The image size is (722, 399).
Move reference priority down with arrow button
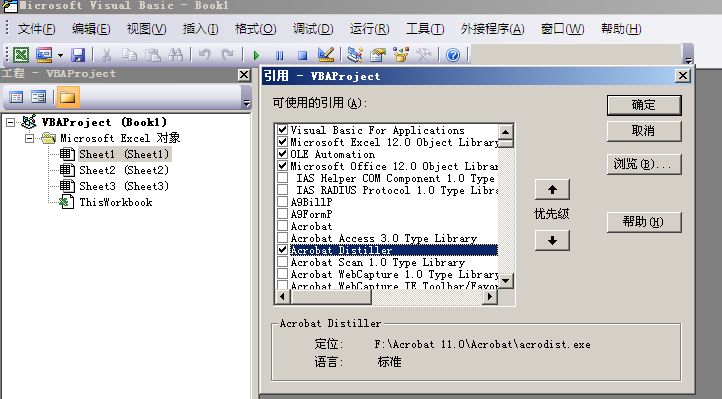pyautogui.click(x=552, y=240)
